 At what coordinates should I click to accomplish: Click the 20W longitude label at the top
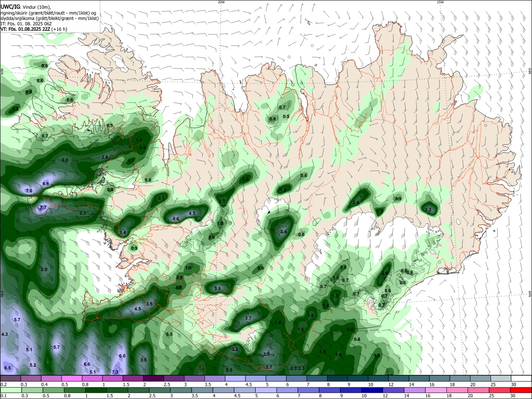tap(221, 2)
